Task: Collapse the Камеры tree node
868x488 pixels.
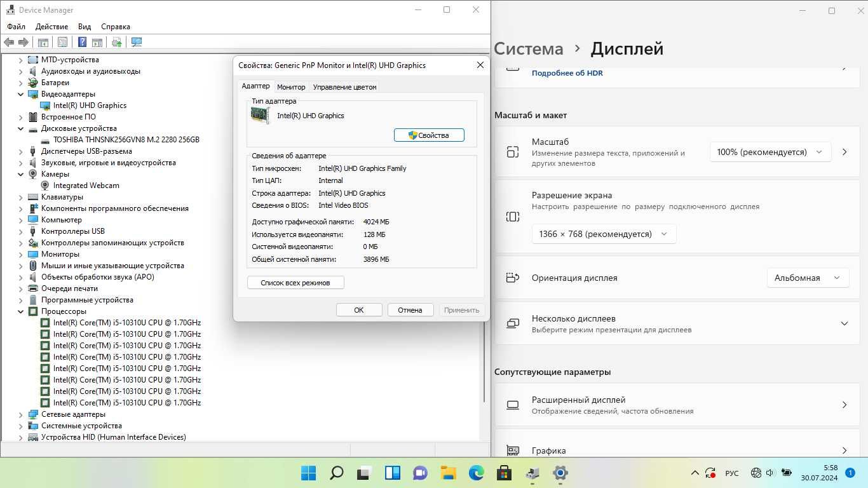Action: click(x=20, y=174)
